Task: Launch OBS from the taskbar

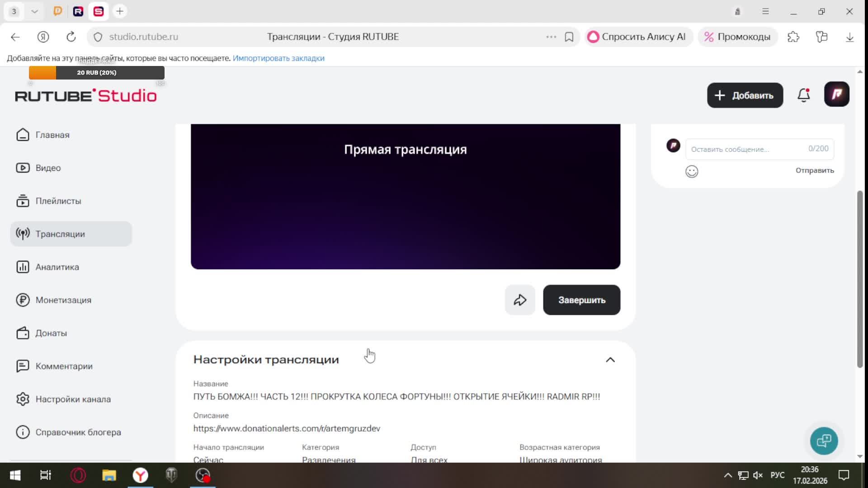Action: pos(203,475)
